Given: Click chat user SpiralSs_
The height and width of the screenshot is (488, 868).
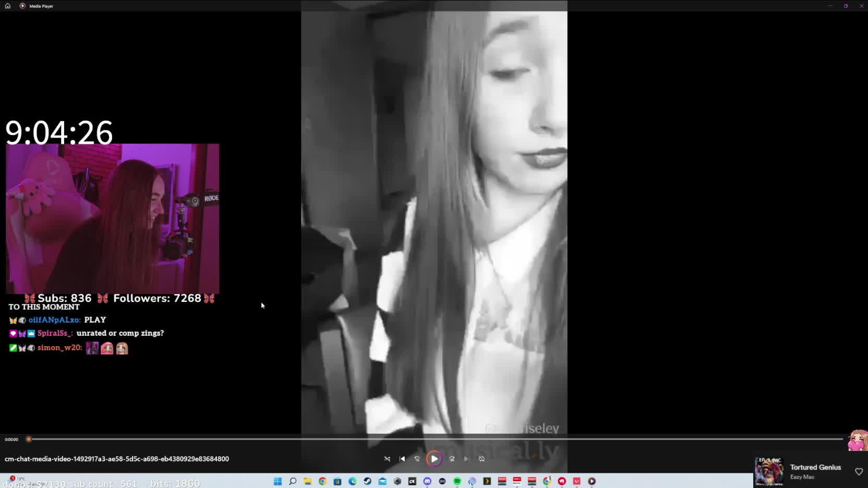Looking at the screenshot, I should pyautogui.click(x=55, y=333).
